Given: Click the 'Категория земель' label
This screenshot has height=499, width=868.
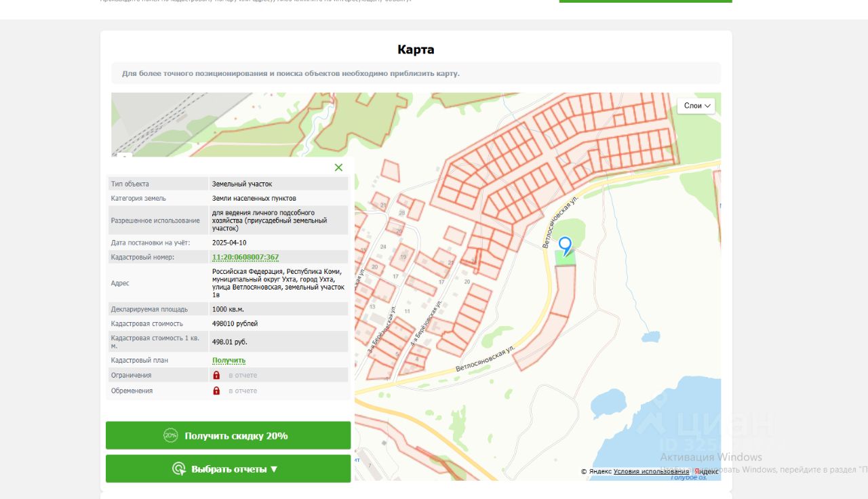Looking at the screenshot, I should point(138,198).
